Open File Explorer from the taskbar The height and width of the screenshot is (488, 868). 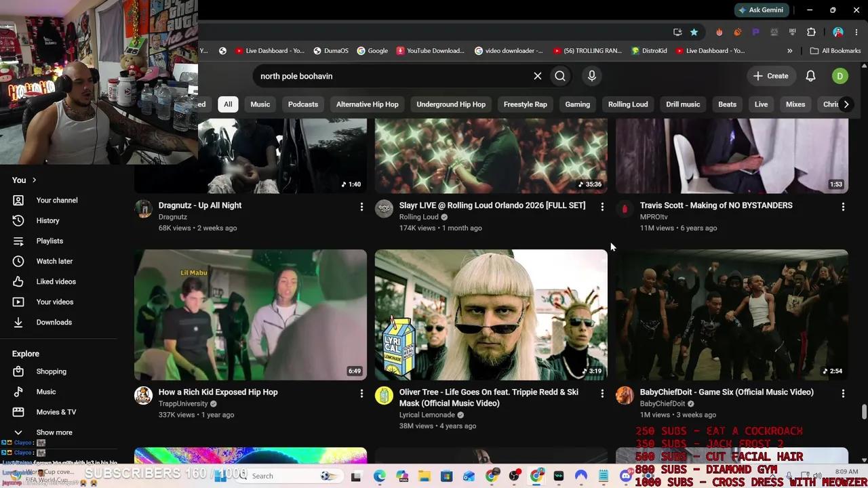[424, 476]
